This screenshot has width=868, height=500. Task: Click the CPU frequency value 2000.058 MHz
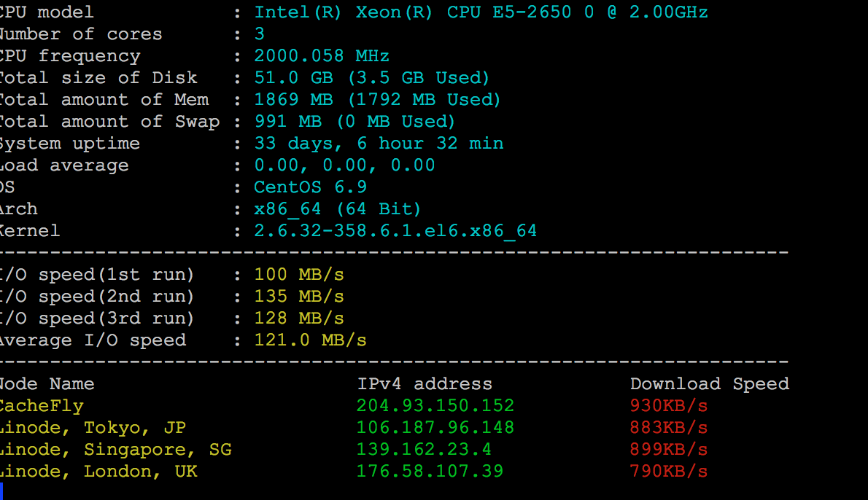tap(322, 56)
